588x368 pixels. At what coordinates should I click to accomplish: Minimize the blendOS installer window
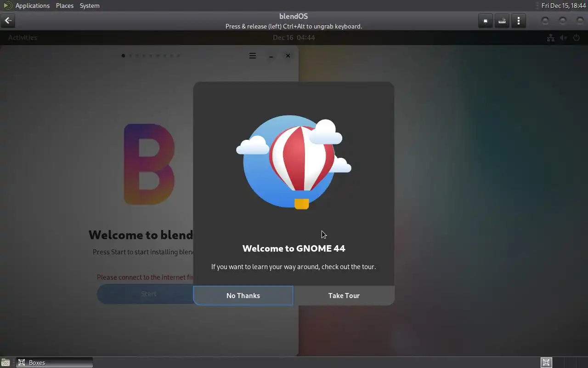pos(271,56)
